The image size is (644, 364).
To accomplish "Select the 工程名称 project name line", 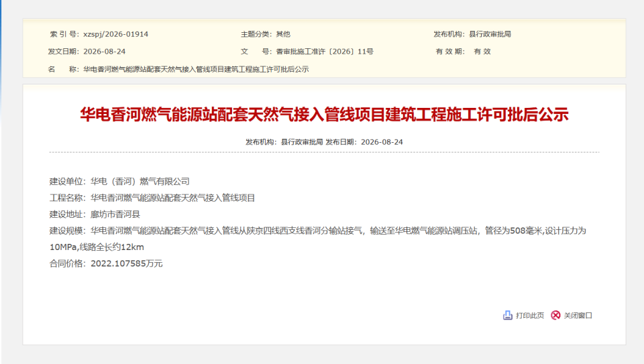I will (152, 198).
